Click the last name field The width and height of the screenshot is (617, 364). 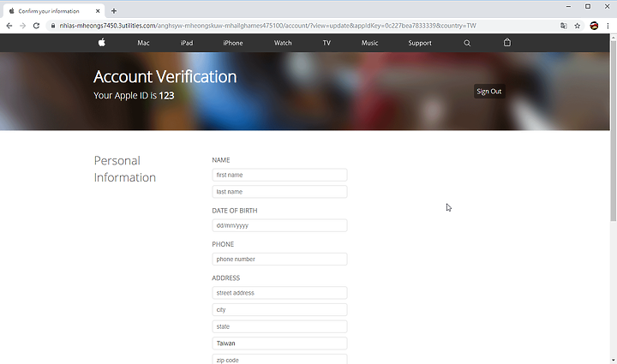[279, 192]
